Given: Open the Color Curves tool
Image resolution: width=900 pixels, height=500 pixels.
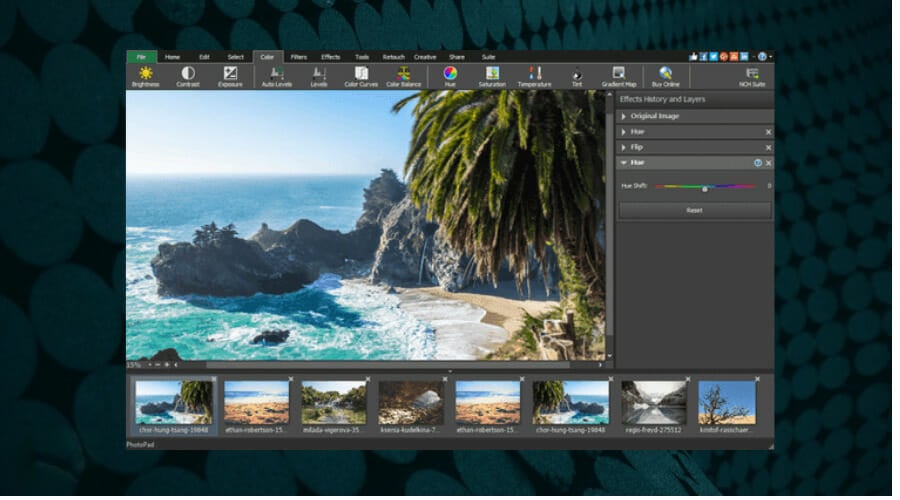Looking at the screenshot, I should 361,76.
